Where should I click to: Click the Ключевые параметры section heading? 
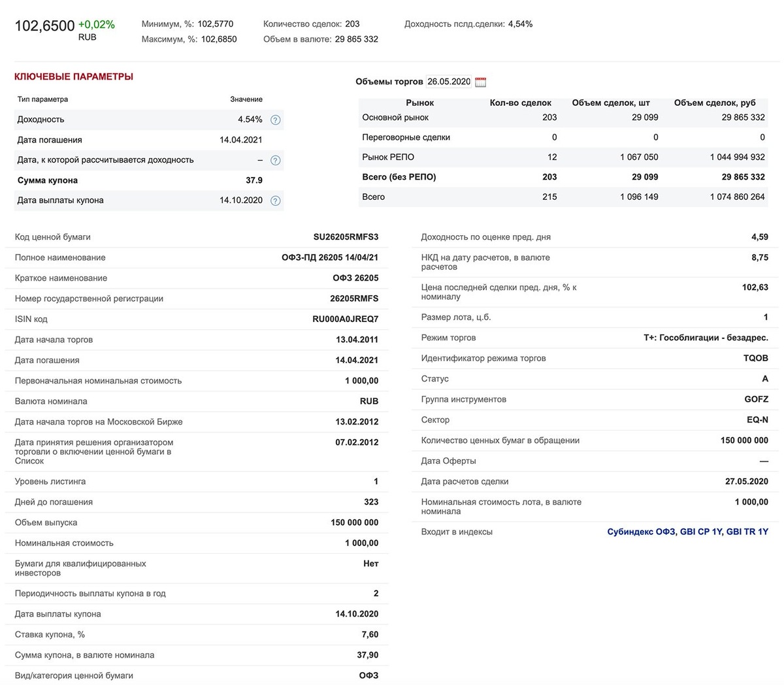click(74, 76)
